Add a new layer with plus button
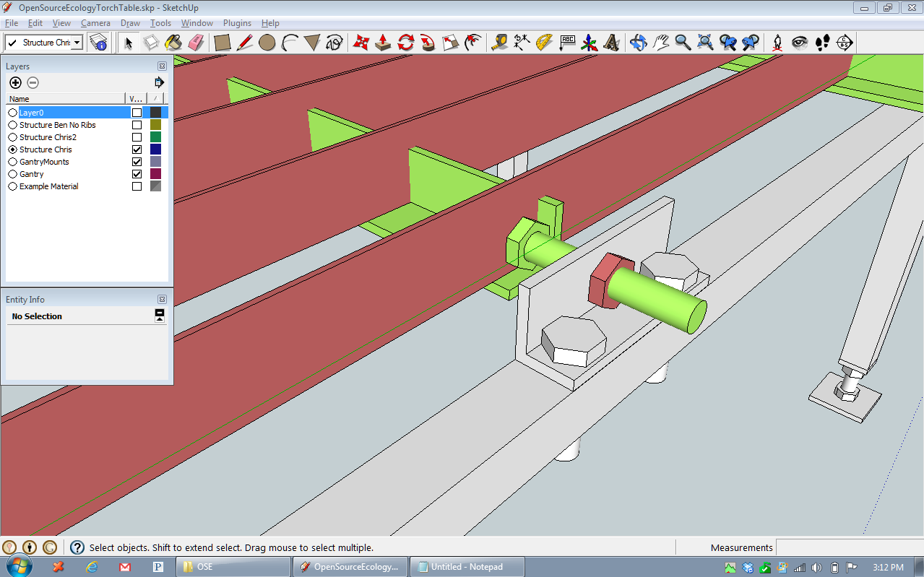The width and height of the screenshot is (924, 577). coord(15,83)
